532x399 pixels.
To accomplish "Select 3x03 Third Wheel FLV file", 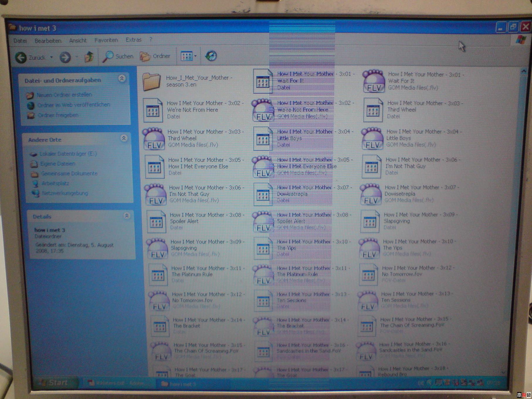I will [194, 138].
